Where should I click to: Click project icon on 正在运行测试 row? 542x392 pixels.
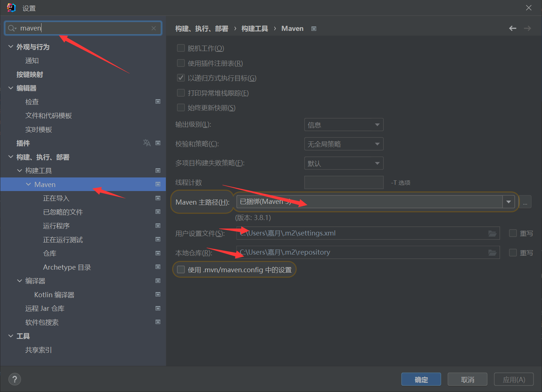point(158,239)
